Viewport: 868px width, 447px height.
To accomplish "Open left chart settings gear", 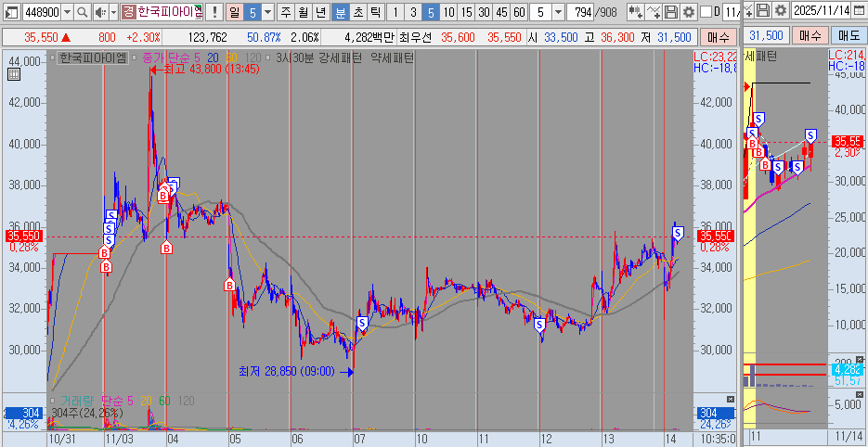I will (689, 12).
